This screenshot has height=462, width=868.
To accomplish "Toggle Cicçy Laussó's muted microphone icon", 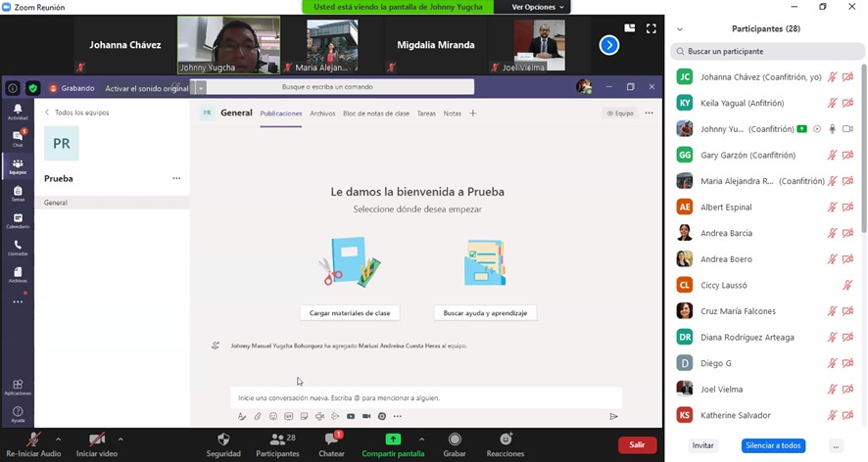I will 847,285.
